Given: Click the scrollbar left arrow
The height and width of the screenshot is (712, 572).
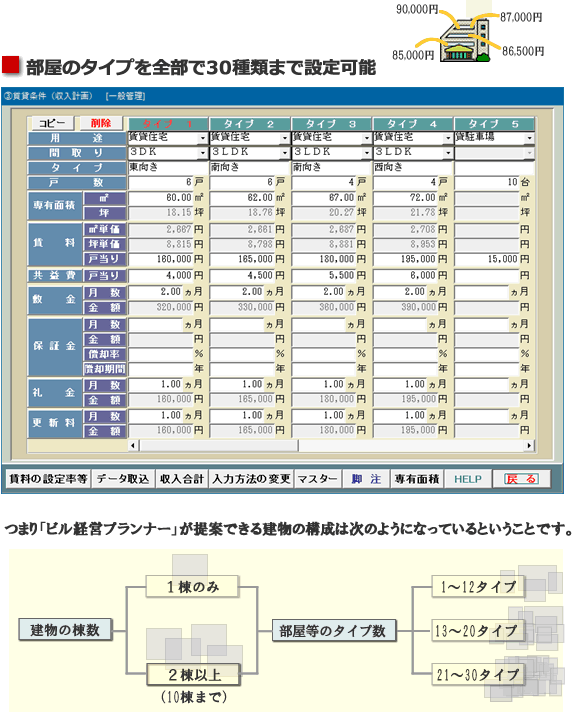Looking at the screenshot, I should tap(133, 445).
